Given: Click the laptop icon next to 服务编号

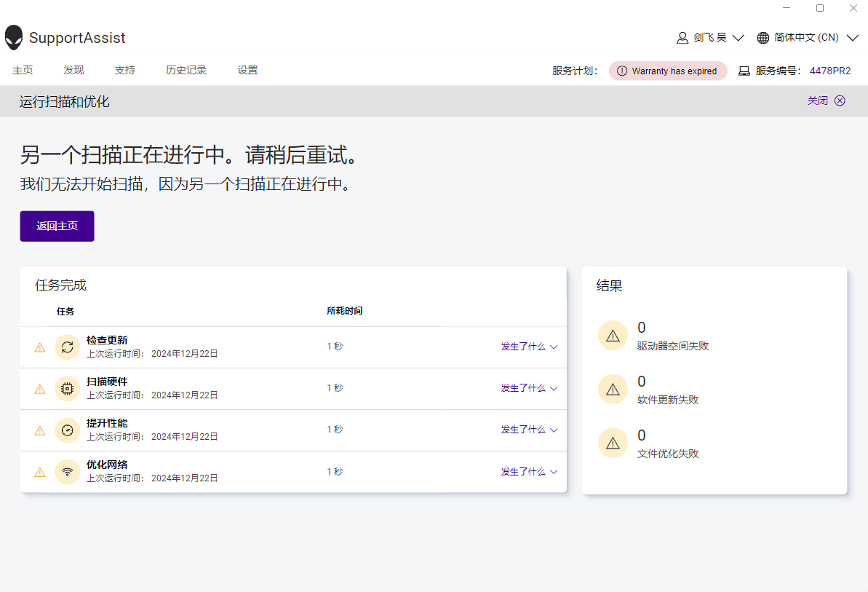Looking at the screenshot, I should click(744, 71).
